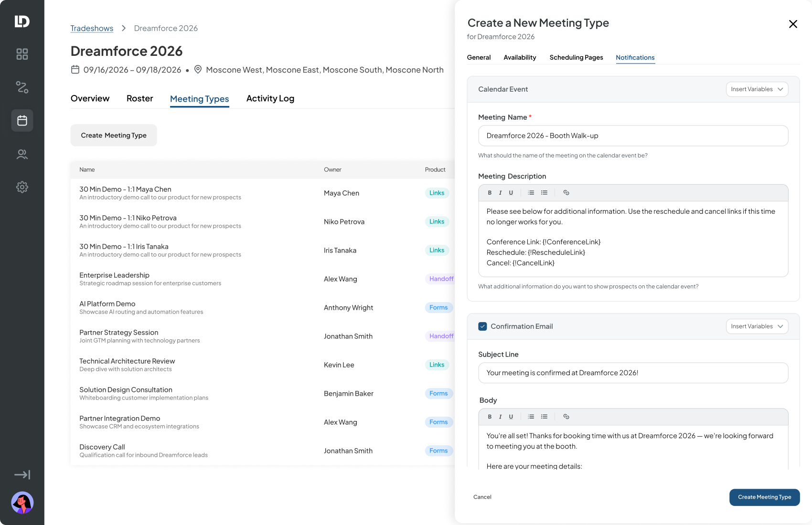The height and width of the screenshot is (525, 812).
Task: Toggle bold in email Body editor
Action: click(x=490, y=417)
